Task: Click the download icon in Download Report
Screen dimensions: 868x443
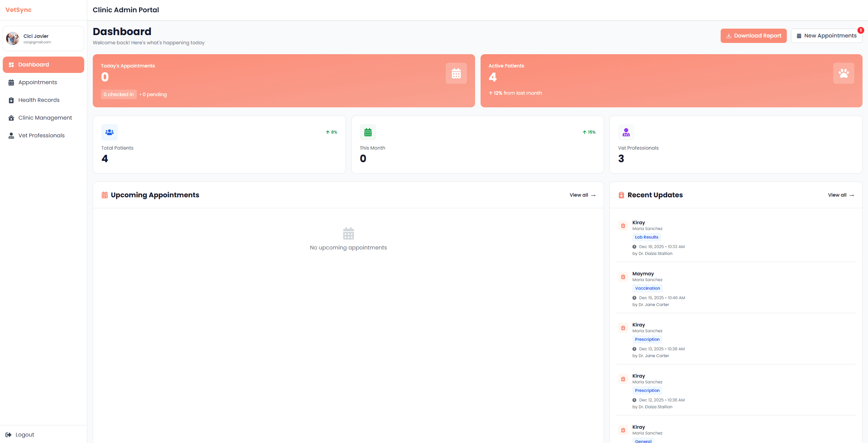Action: 729,36
